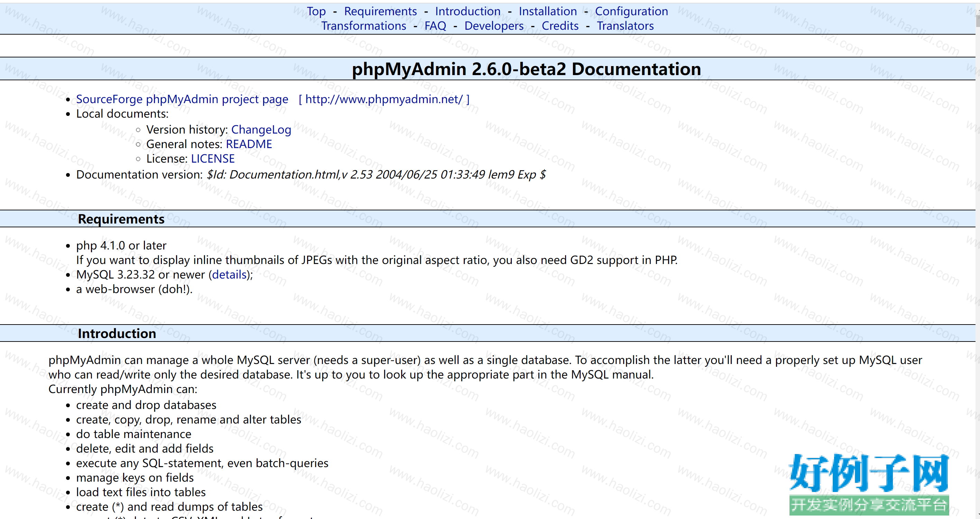Visit the http://www.phpmyadmin.net/ link

click(x=384, y=99)
